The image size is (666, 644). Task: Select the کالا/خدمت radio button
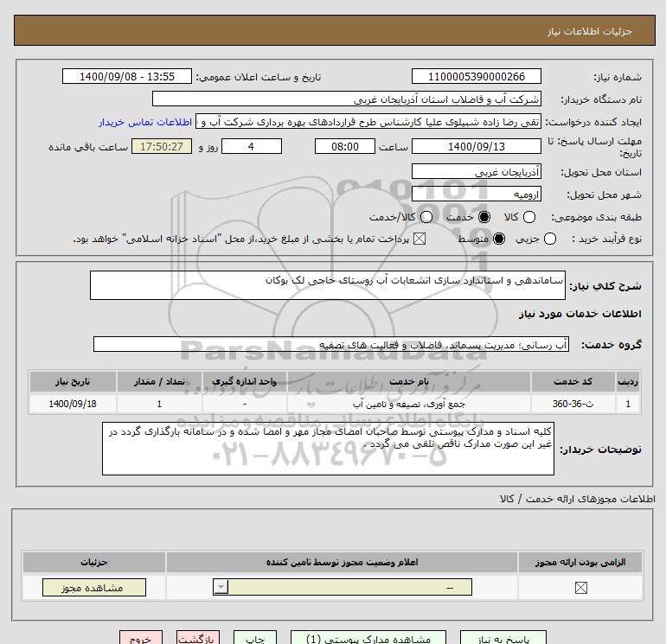[426, 217]
